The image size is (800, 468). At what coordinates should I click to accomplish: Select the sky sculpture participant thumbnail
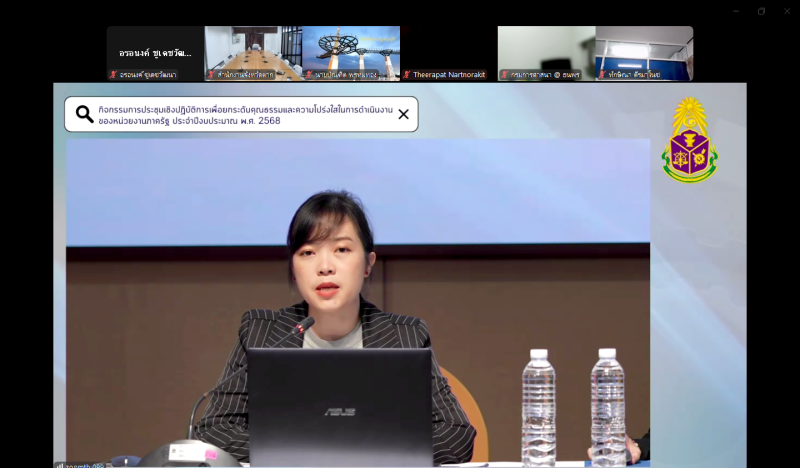point(351,50)
